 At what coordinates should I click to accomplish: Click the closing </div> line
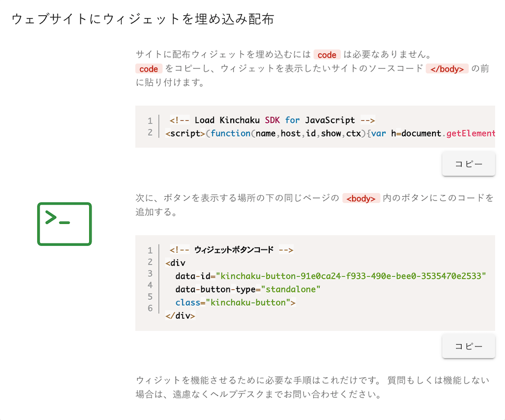pos(180,315)
